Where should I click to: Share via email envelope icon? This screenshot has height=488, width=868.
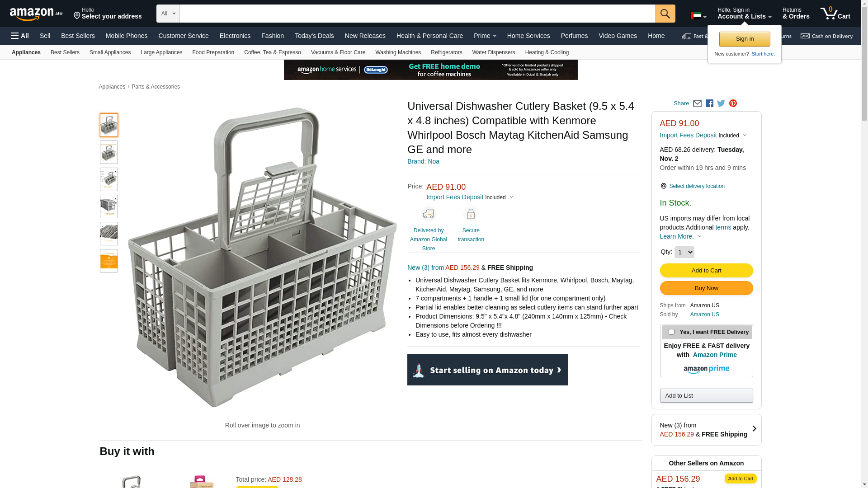[x=697, y=103]
